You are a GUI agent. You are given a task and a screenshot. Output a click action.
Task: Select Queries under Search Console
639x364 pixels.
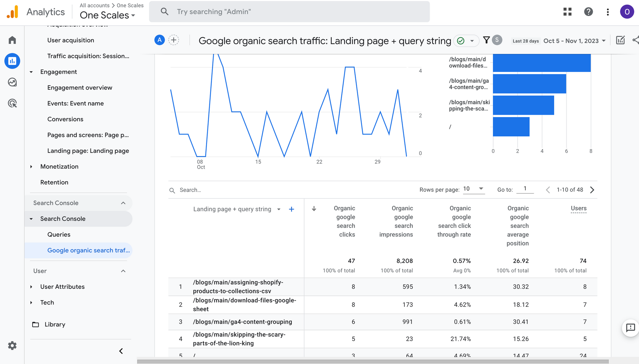point(59,234)
